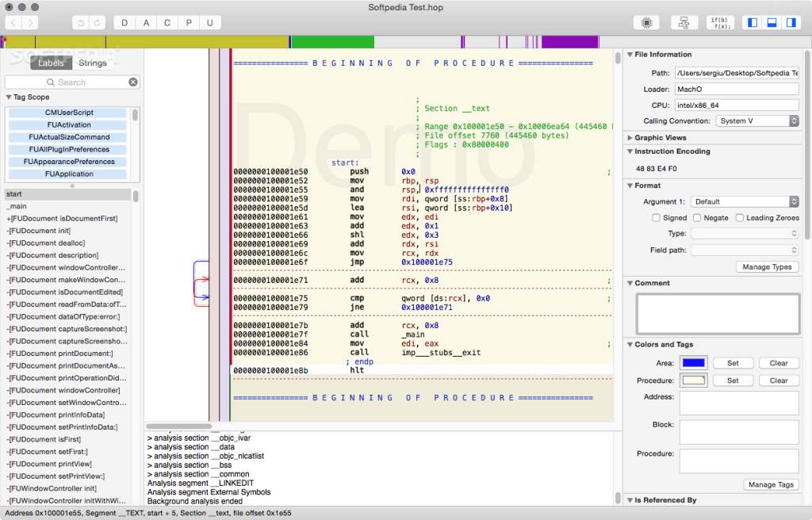812x520 pixels.
Task: Set data type with D button
Action: [124, 23]
